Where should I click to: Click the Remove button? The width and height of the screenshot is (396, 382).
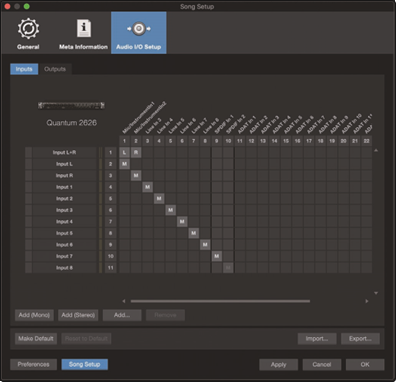pyautogui.click(x=165, y=315)
